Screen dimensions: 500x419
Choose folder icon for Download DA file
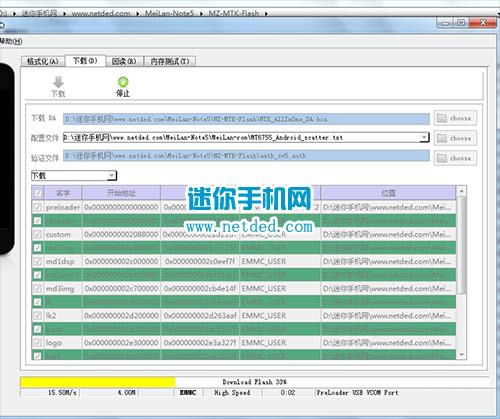point(442,118)
